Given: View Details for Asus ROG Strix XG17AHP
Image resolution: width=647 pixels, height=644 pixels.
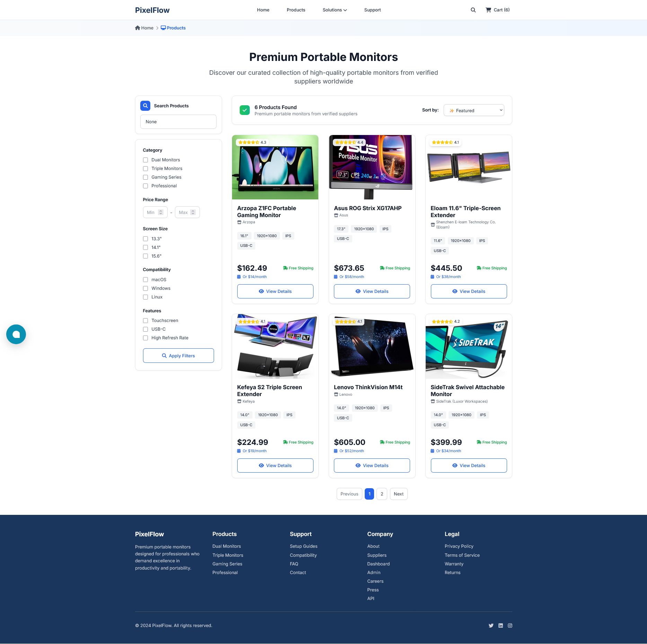Looking at the screenshot, I should pos(372,292).
